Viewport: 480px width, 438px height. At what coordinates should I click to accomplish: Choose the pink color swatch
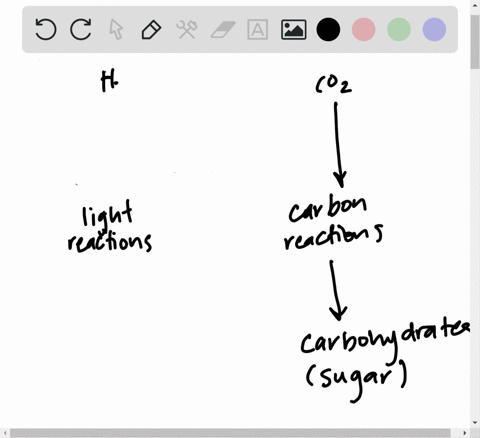364,30
